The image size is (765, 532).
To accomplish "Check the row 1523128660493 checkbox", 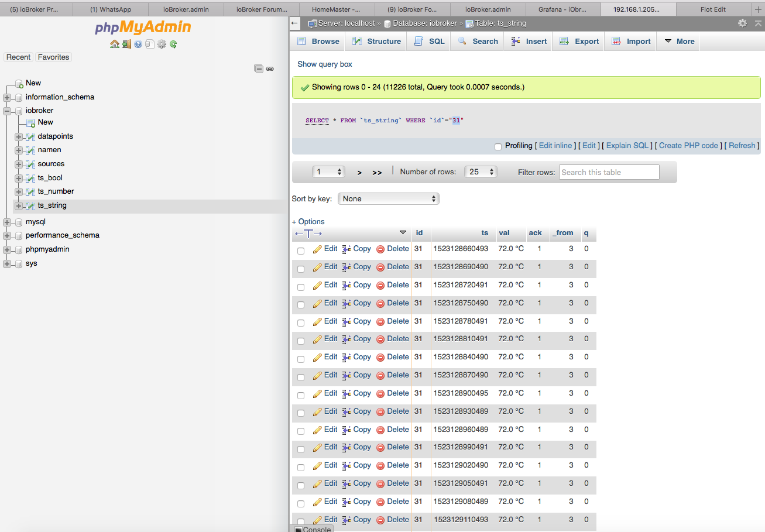I will click(301, 251).
